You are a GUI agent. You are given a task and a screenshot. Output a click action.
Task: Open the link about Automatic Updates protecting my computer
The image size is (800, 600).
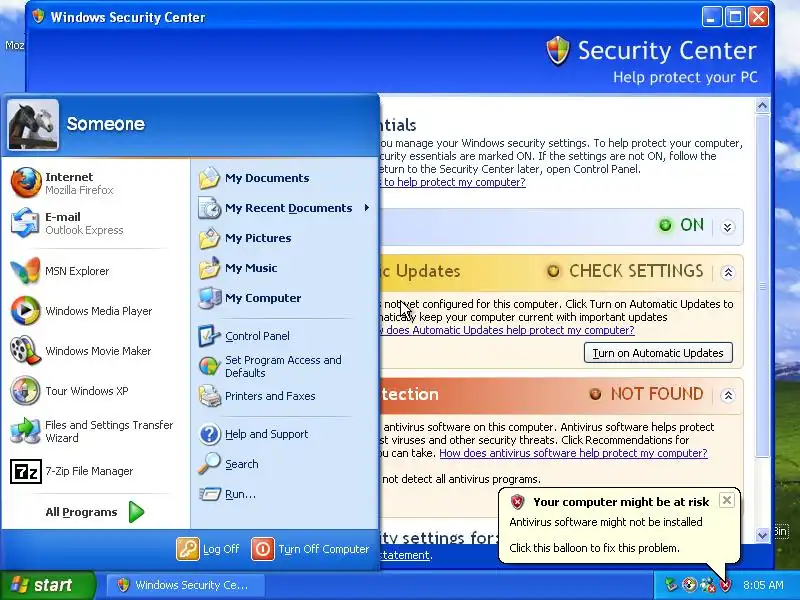[507, 330]
